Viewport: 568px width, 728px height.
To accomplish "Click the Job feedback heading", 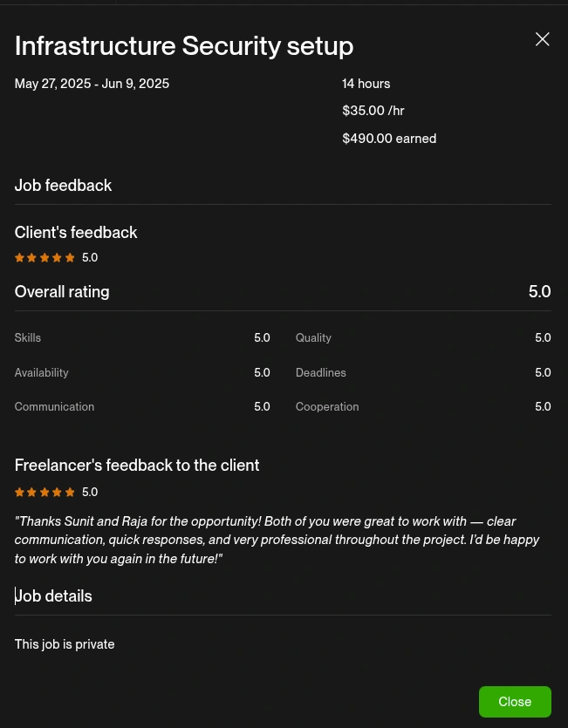I will click(63, 186).
